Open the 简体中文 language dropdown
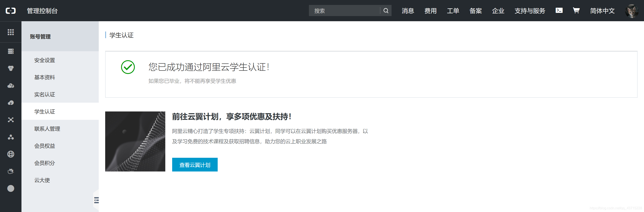The image size is (644, 212). [x=602, y=11]
